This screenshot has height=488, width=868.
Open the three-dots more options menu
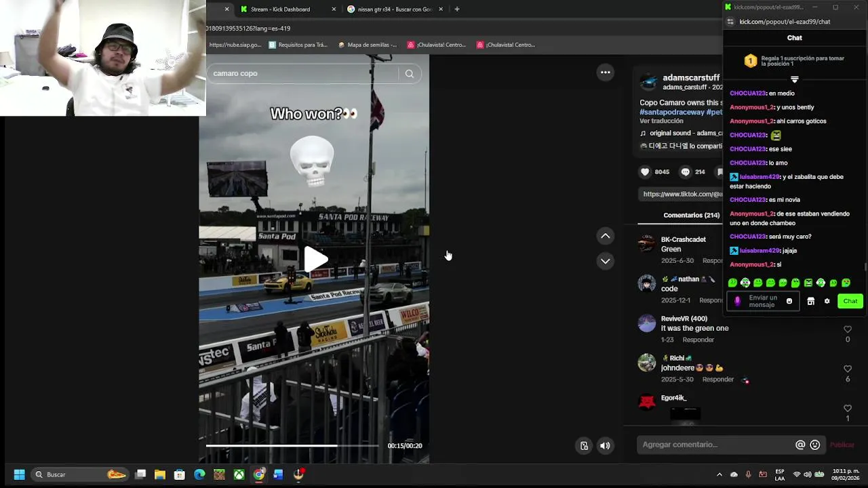coord(605,73)
